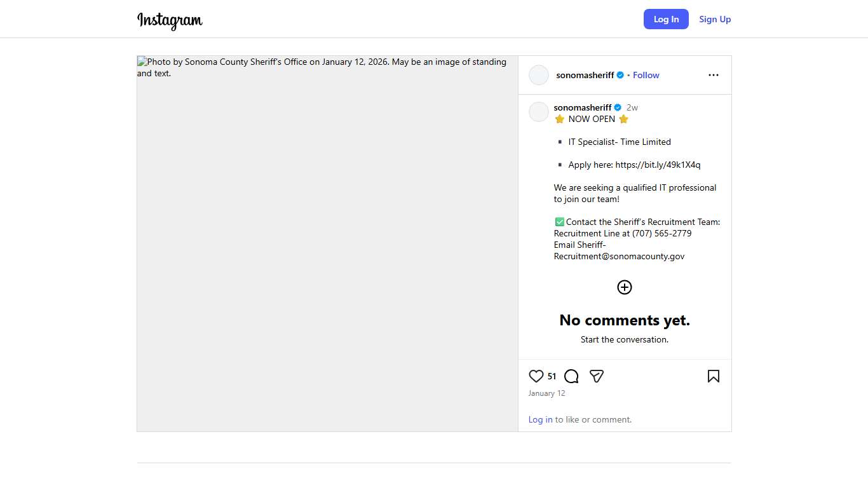Like the post with the heart icon
The image size is (868, 488).
pyautogui.click(x=536, y=376)
